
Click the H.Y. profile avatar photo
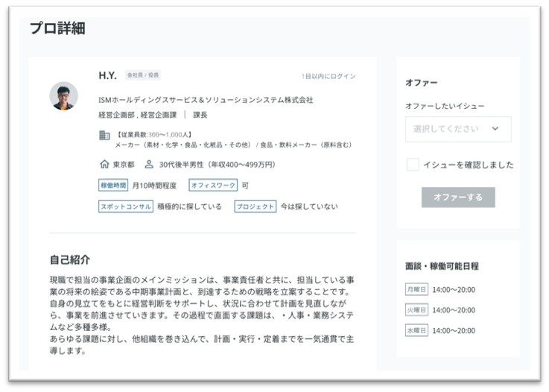coord(64,96)
